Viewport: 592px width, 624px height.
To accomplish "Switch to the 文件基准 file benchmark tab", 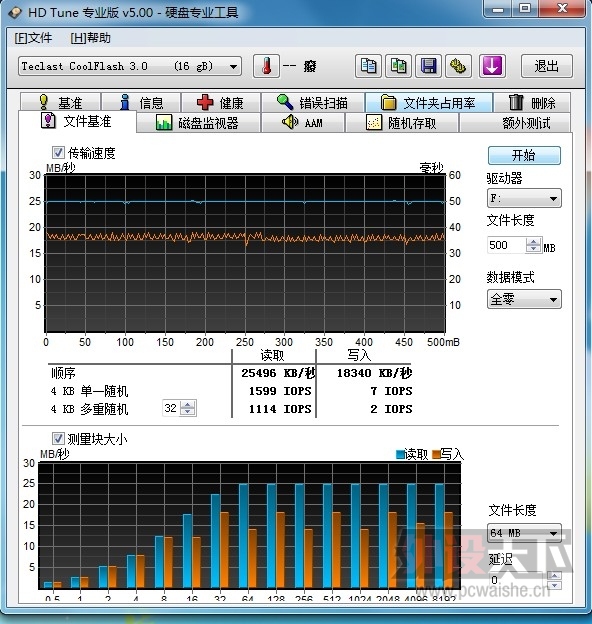I will point(77,121).
